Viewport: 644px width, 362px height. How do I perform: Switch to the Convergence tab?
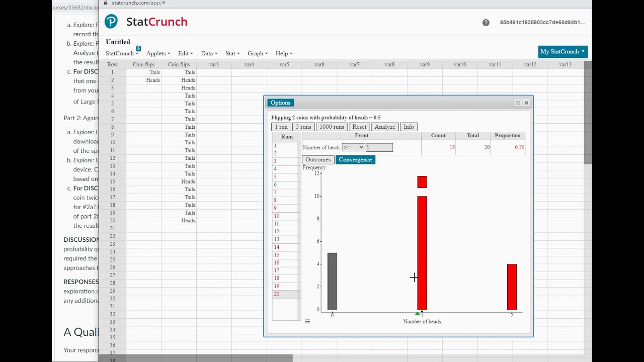[355, 159]
